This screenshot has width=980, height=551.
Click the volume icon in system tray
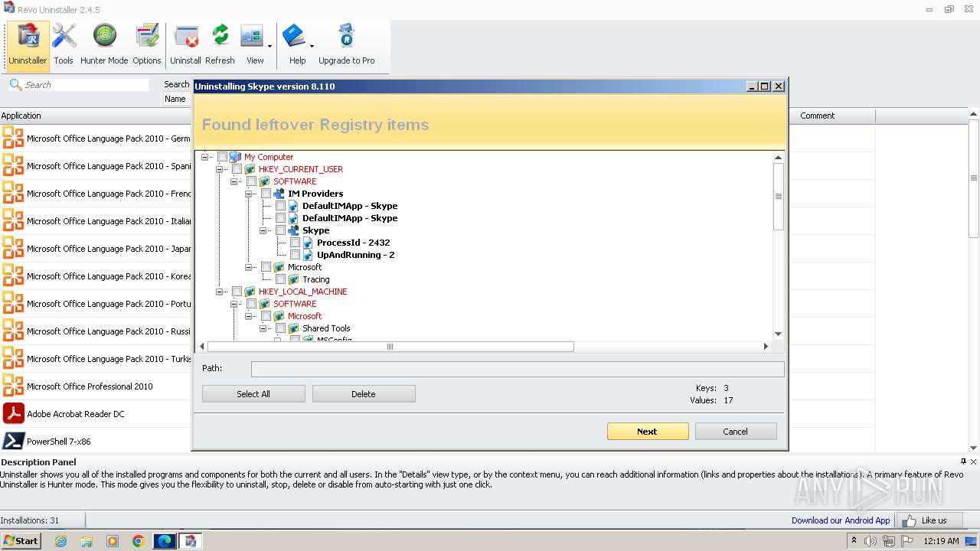coord(871,541)
